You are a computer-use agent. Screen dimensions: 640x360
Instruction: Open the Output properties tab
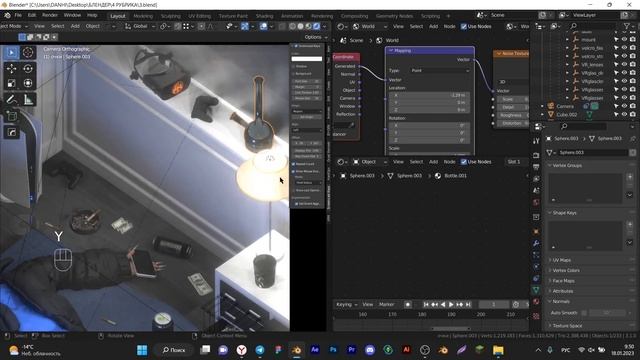click(x=536, y=167)
